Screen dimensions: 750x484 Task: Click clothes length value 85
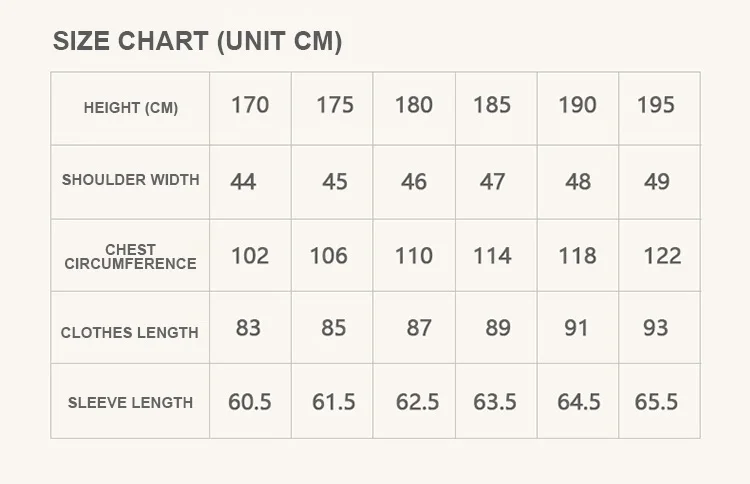click(x=333, y=328)
